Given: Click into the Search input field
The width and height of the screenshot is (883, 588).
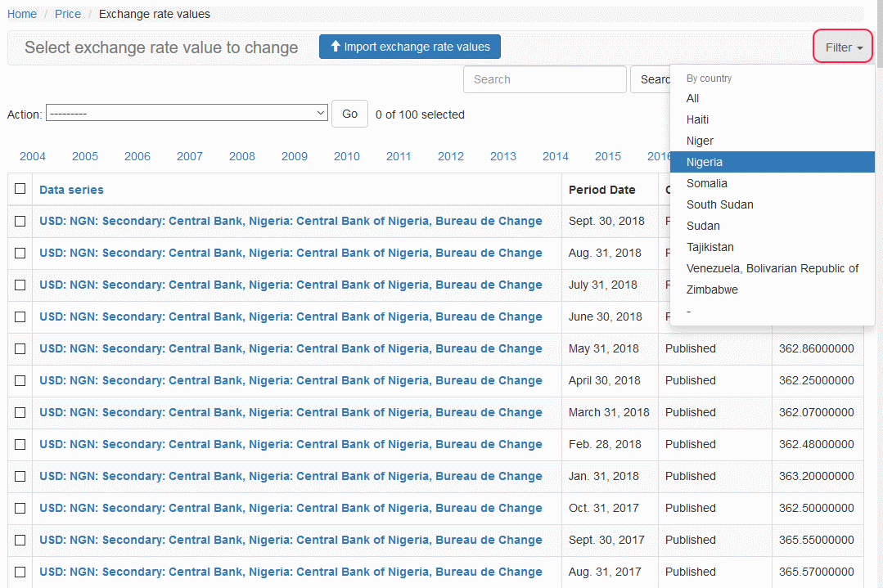Looking at the screenshot, I should (x=544, y=79).
